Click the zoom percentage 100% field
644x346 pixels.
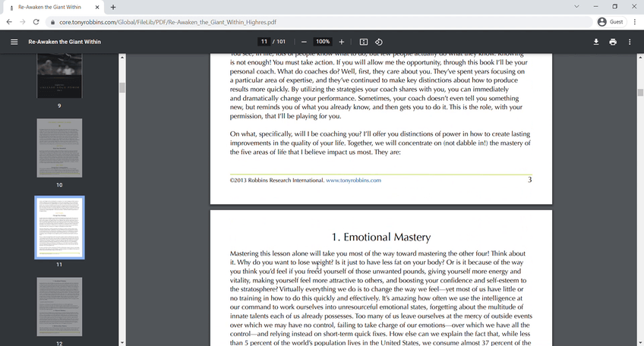tap(323, 42)
